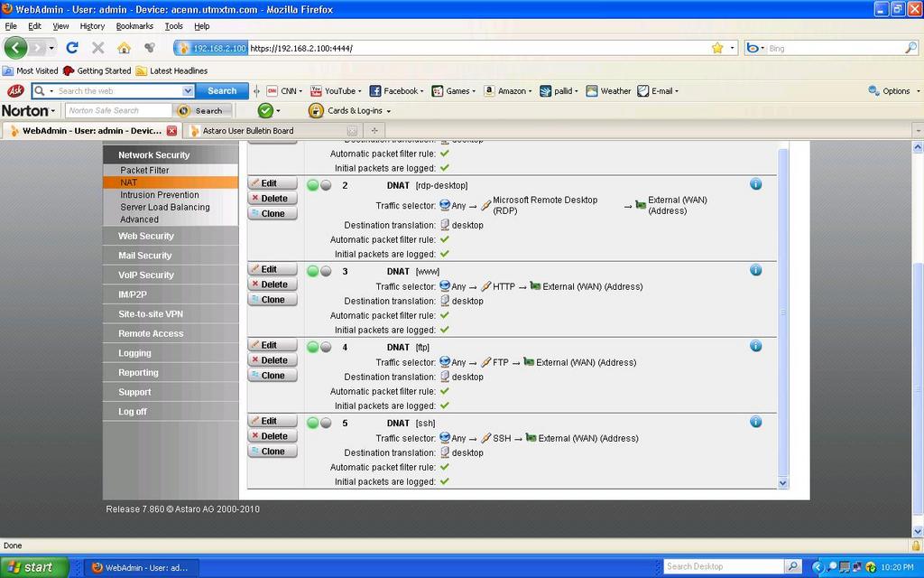Bookmark this page with star icon

coord(717,48)
